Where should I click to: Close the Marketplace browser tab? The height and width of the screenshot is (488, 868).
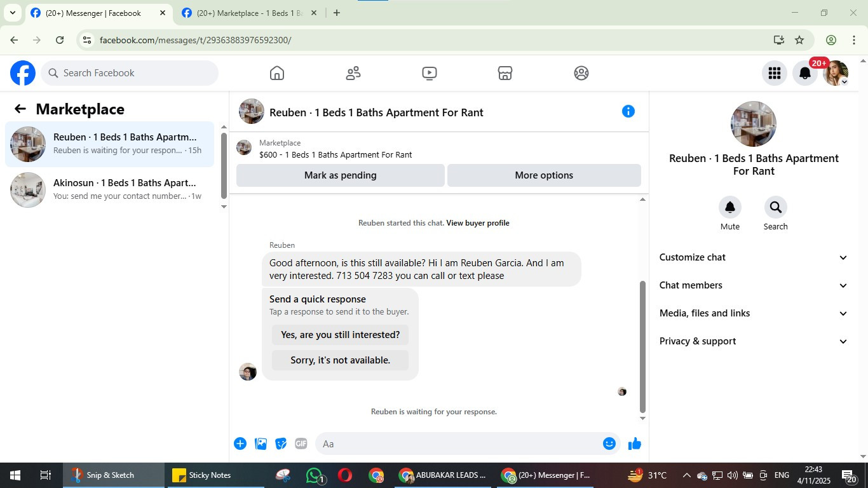point(313,13)
